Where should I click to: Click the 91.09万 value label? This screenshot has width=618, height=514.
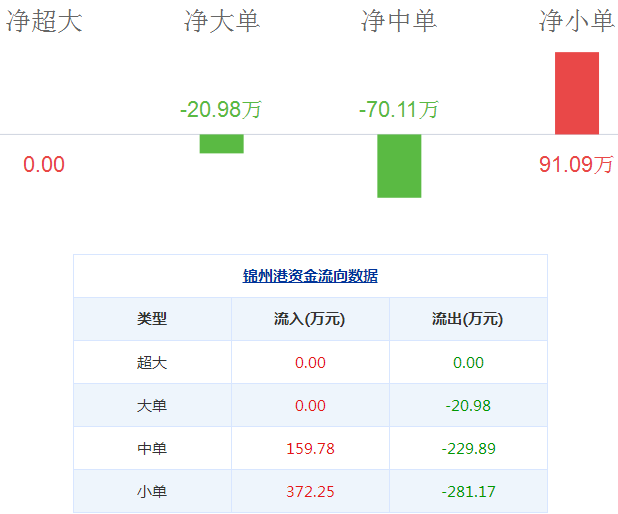[576, 164]
